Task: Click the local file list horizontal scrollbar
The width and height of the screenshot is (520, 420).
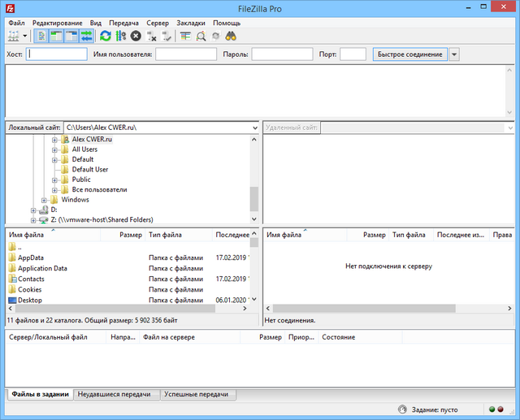Action: 122,309
